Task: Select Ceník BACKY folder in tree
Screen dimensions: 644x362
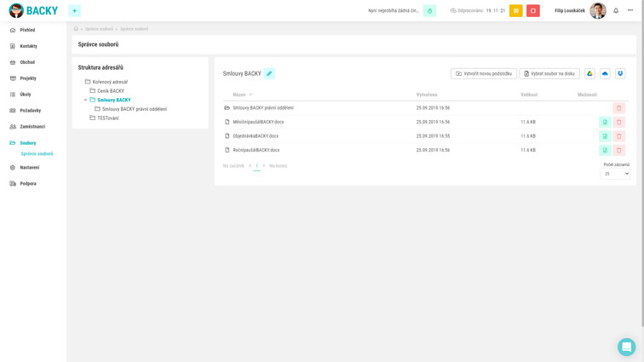Action: click(110, 91)
